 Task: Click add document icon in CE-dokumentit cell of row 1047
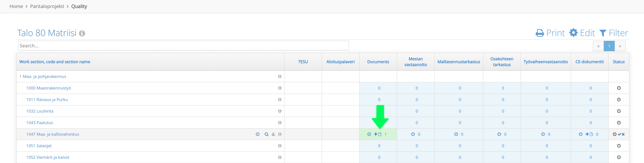click(x=589, y=134)
